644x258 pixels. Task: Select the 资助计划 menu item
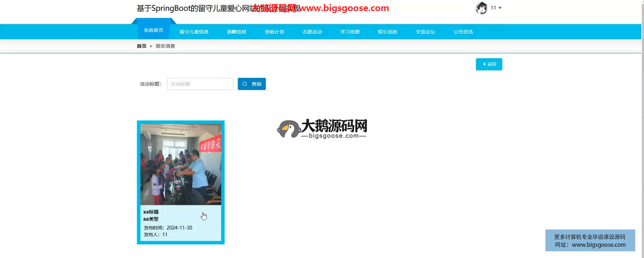coord(274,32)
